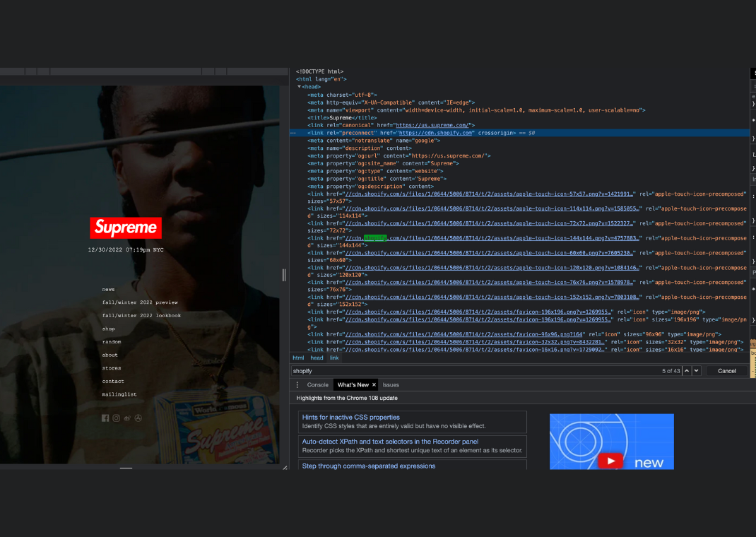The width and height of the screenshot is (756, 537).
Task: Focus the shopify search field
Action: pyautogui.click(x=475, y=371)
